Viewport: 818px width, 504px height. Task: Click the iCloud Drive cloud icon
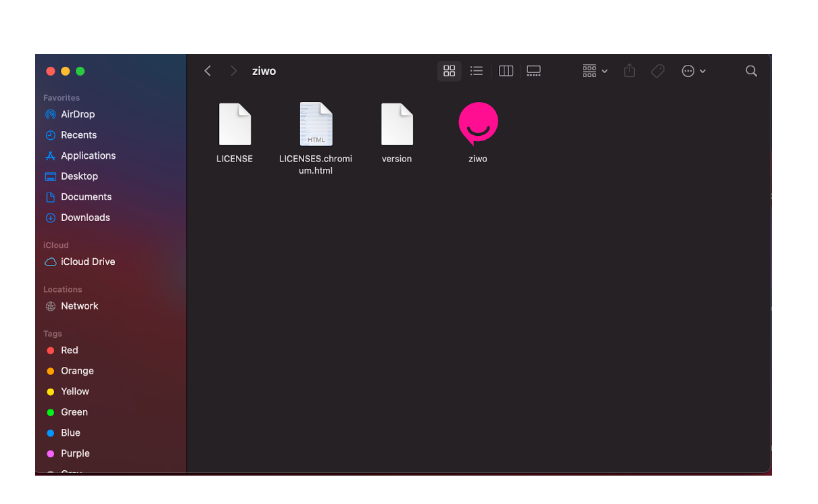tap(50, 261)
